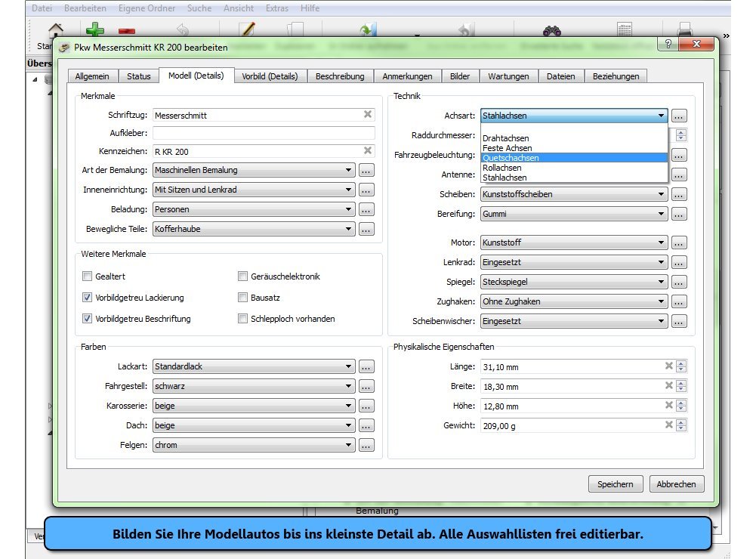Clear the Schriftzug field with its X icon
The height and width of the screenshot is (559, 756).
pyautogui.click(x=368, y=114)
